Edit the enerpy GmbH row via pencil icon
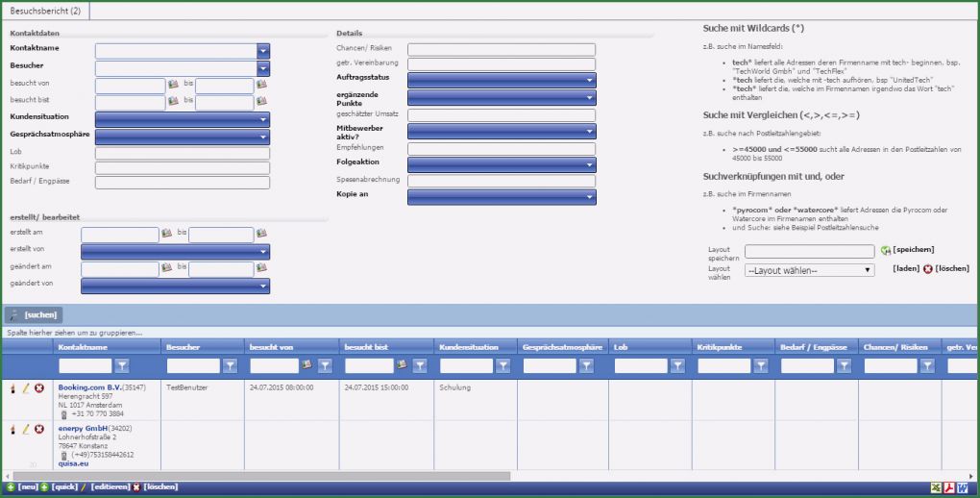The height and width of the screenshot is (498, 980). coord(26,429)
